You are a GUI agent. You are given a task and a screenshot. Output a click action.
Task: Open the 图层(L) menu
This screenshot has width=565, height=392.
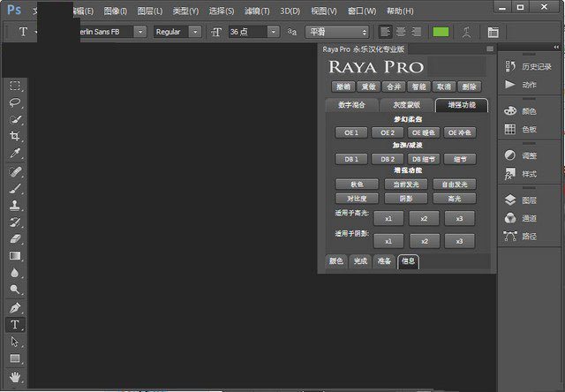[x=150, y=11]
